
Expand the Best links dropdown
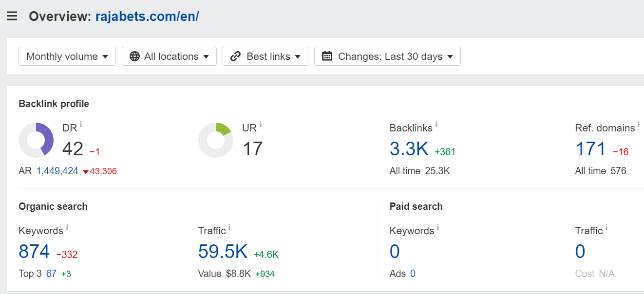pos(265,56)
